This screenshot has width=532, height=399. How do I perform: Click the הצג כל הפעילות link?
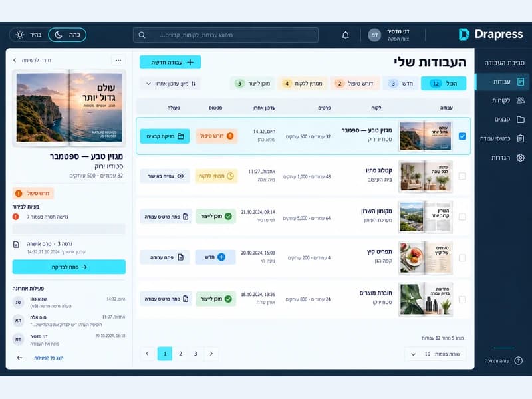(49, 358)
